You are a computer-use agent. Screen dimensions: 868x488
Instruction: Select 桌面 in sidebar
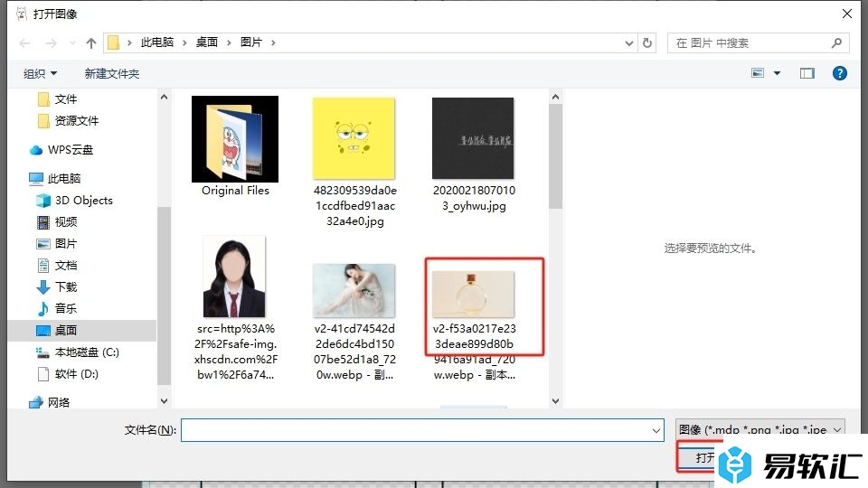point(82,331)
